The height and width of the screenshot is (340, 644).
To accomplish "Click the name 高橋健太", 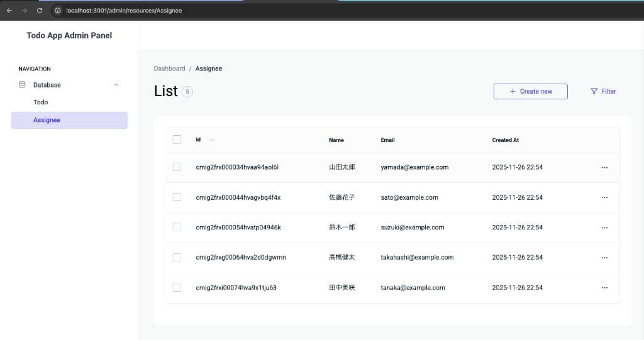I will pos(341,258).
